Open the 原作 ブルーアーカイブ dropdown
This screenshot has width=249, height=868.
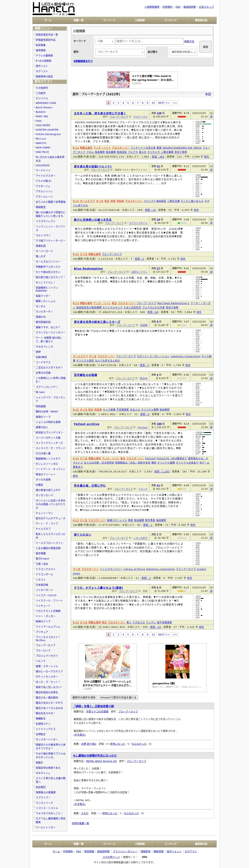click(120, 52)
